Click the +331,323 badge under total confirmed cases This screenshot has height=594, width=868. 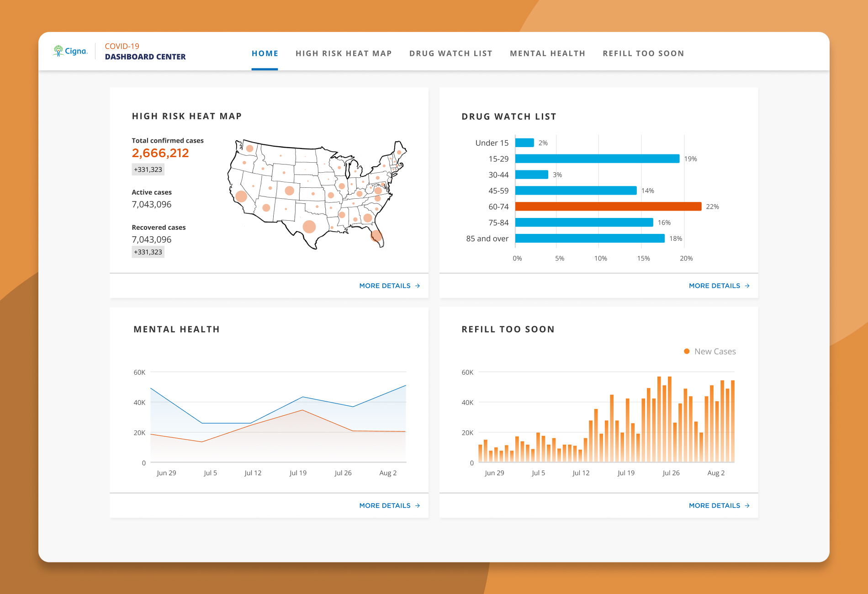click(x=148, y=170)
